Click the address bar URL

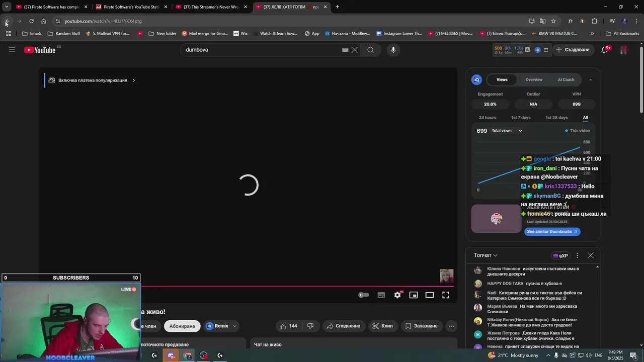[x=103, y=21]
